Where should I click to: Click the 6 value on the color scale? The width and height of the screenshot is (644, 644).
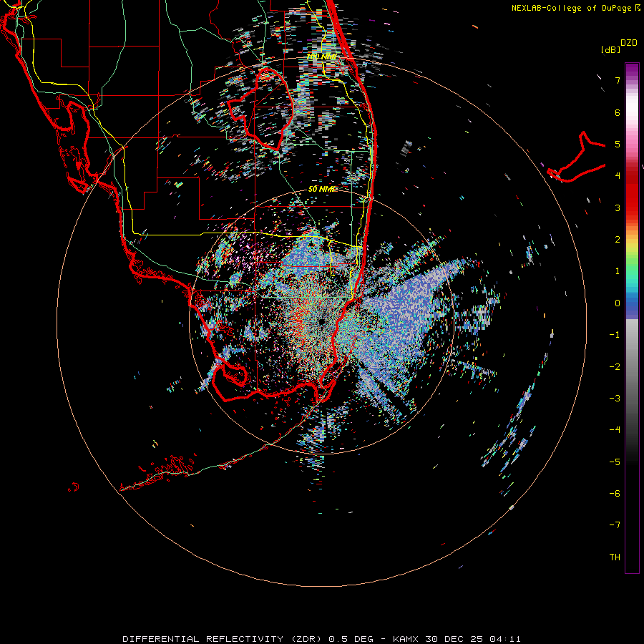pos(618,112)
